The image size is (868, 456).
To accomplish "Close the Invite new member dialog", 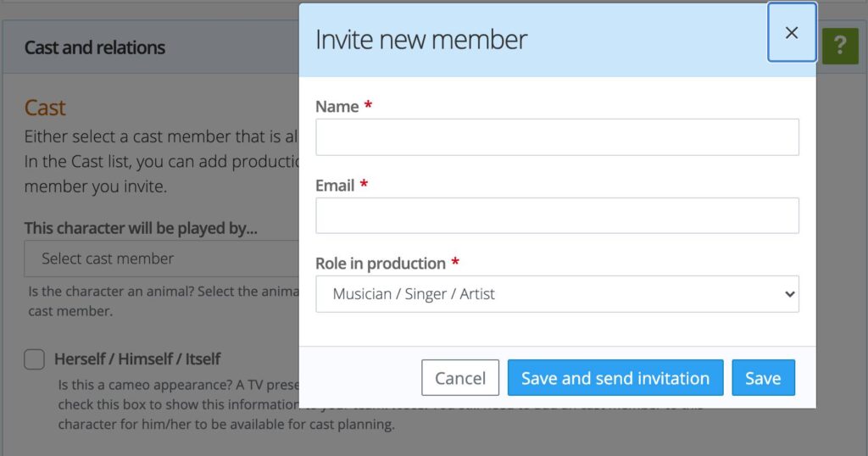I will (x=792, y=33).
